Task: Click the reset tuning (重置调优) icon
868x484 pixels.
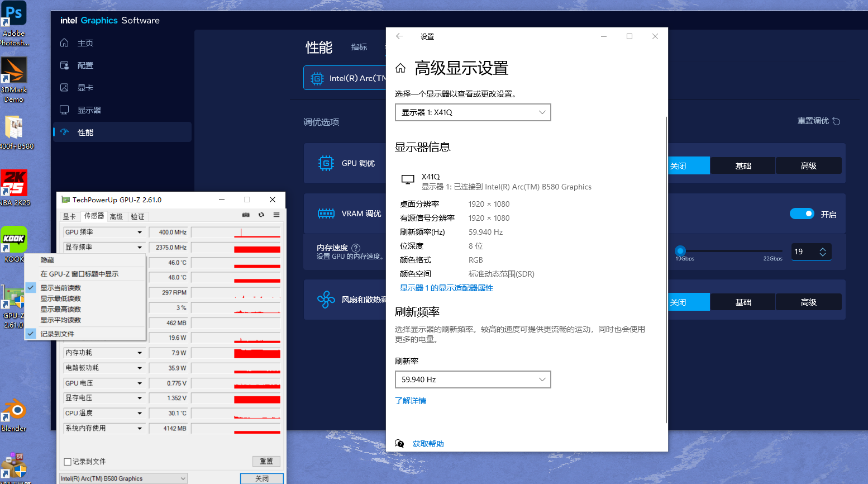Action: pos(836,121)
